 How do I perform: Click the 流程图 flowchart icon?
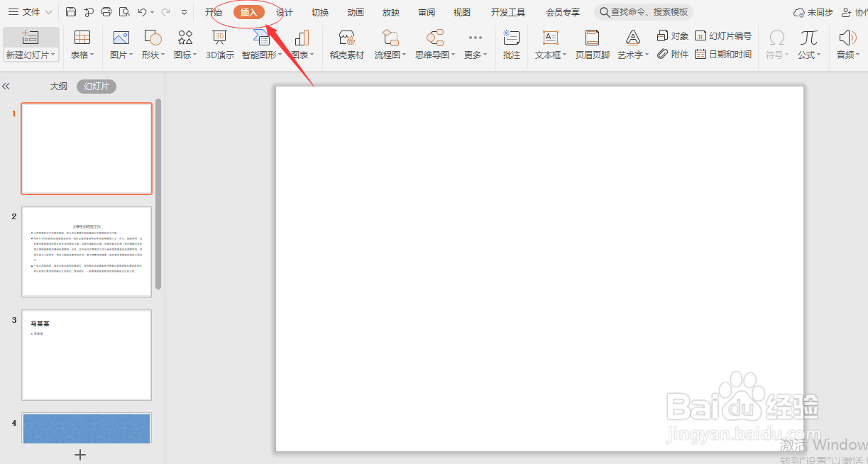coord(390,38)
